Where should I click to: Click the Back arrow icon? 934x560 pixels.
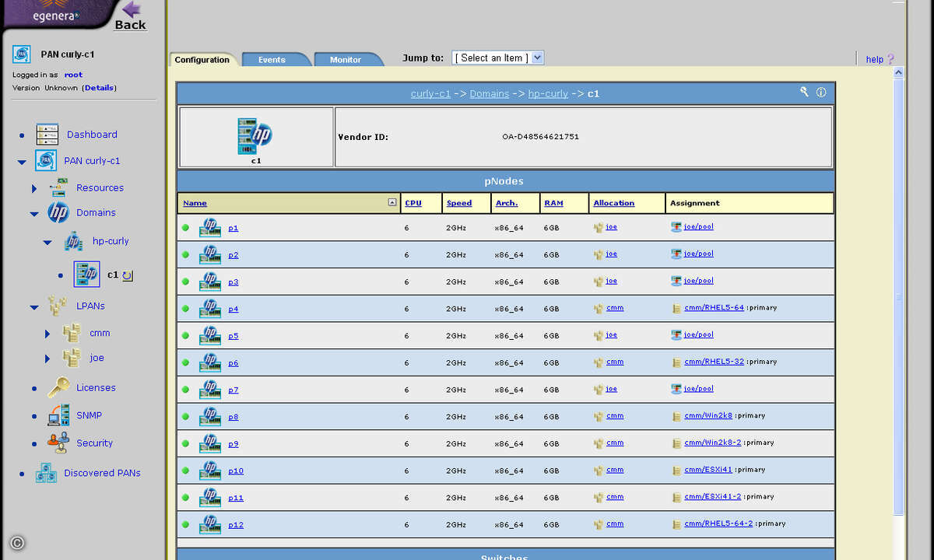(x=132, y=9)
